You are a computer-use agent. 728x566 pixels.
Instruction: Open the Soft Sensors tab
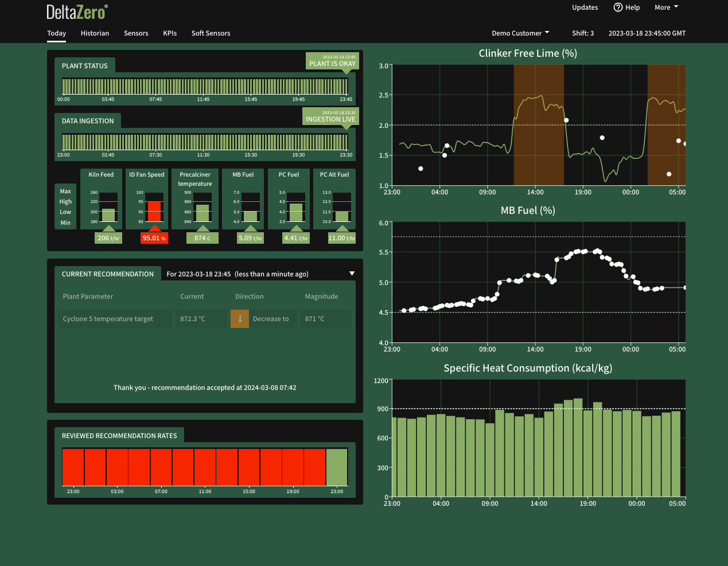pyautogui.click(x=211, y=33)
